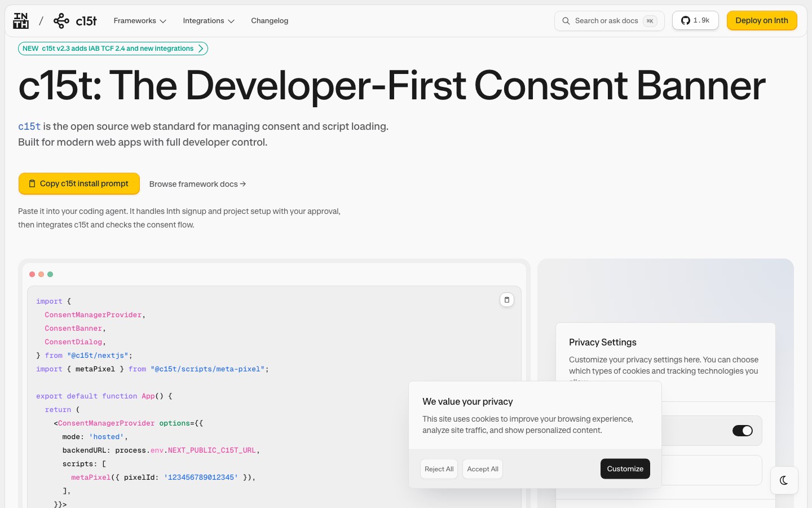The width and height of the screenshot is (812, 508).
Task: Click the pixelId '123456789012345' string
Action: tap(201, 478)
